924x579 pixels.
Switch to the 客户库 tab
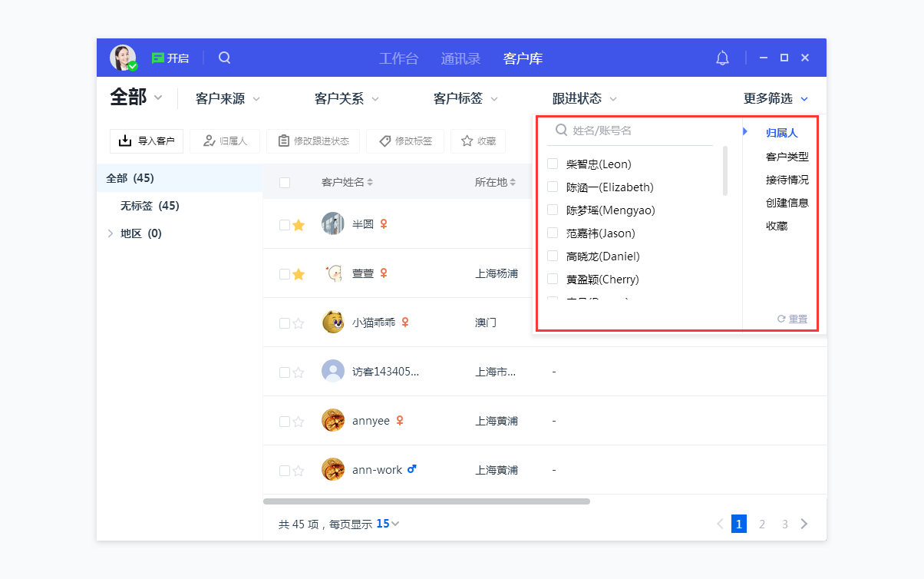(523, 58)
